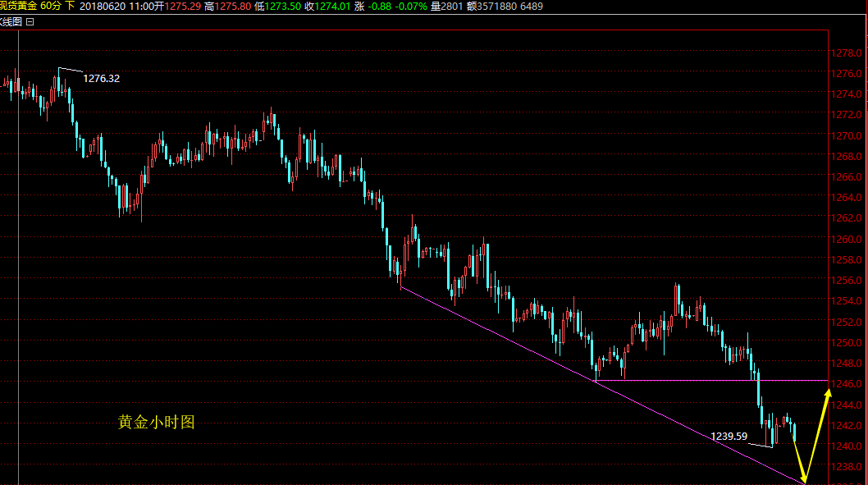Click the 1266.0 price axis label
This screenshot has width=868, height=485.
tap(847, 176)
